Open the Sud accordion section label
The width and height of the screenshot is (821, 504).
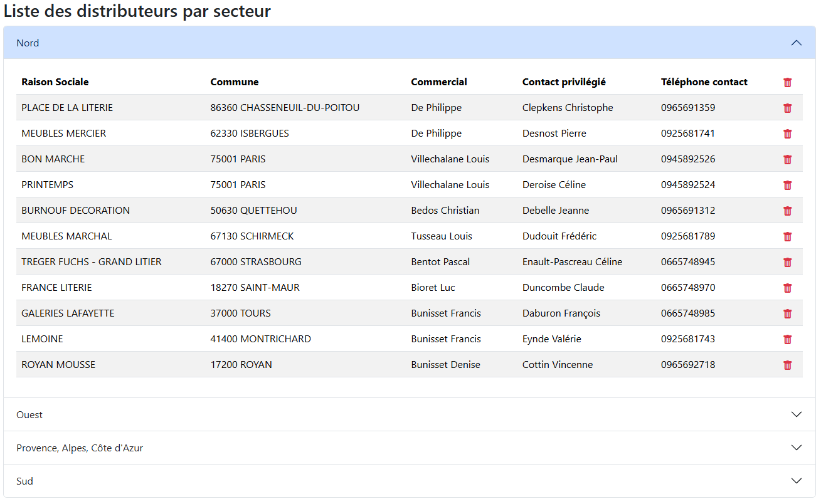click(24, 481)
